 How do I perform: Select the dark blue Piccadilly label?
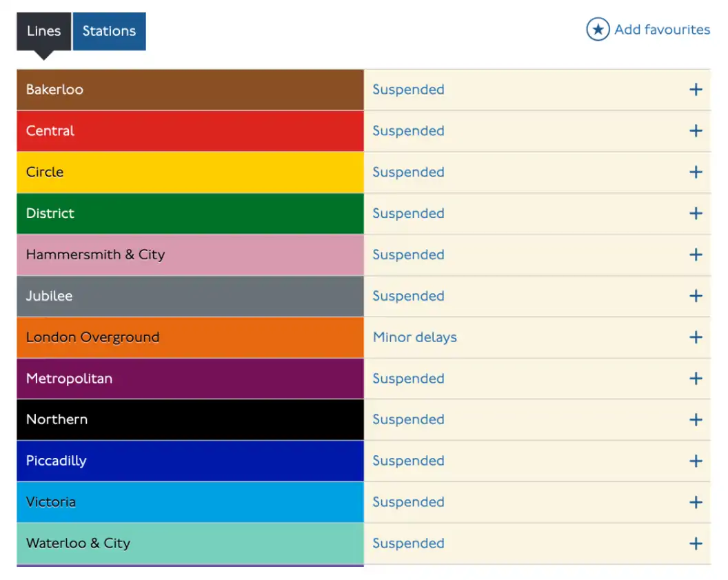190,461
